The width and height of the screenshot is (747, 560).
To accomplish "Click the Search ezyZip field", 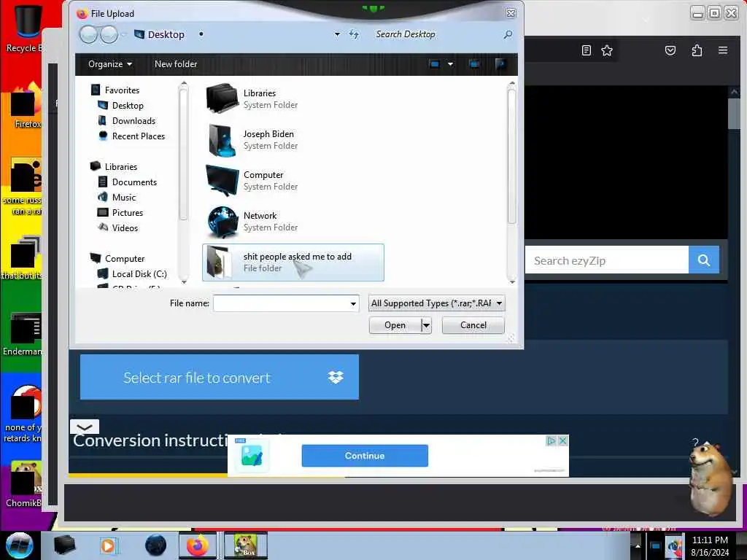I will [x=606, y=260].
